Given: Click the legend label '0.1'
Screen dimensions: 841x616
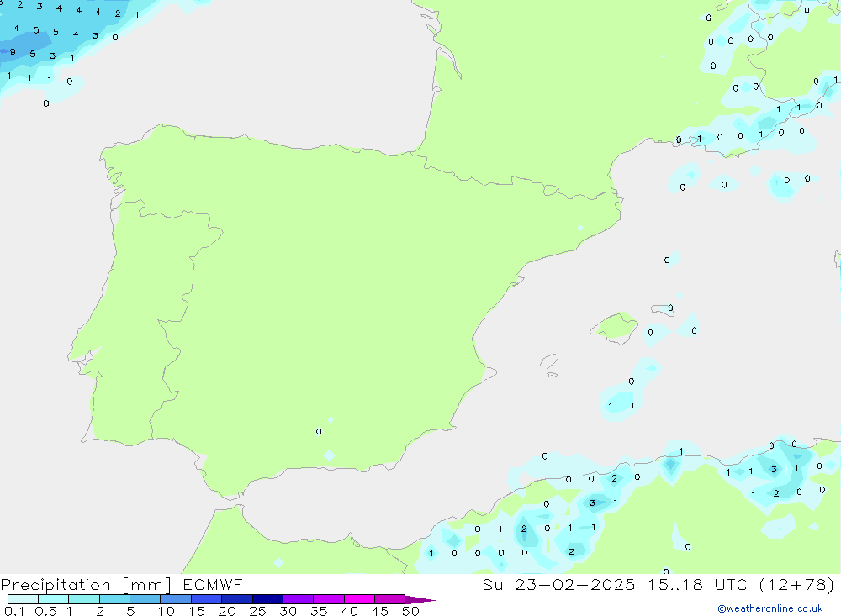Looking at the screenshot, I should coord(14,611).
